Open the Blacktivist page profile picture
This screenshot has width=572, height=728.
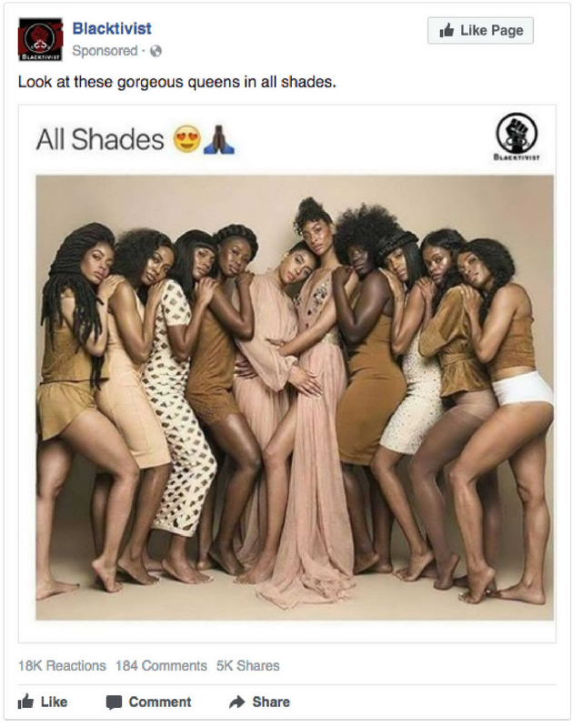tap(40, 39)
